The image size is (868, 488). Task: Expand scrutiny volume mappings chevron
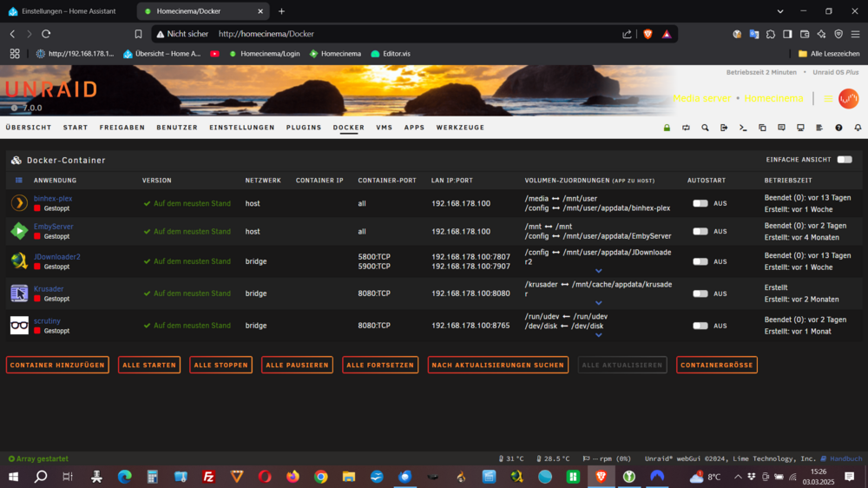(x=598, y=335)
